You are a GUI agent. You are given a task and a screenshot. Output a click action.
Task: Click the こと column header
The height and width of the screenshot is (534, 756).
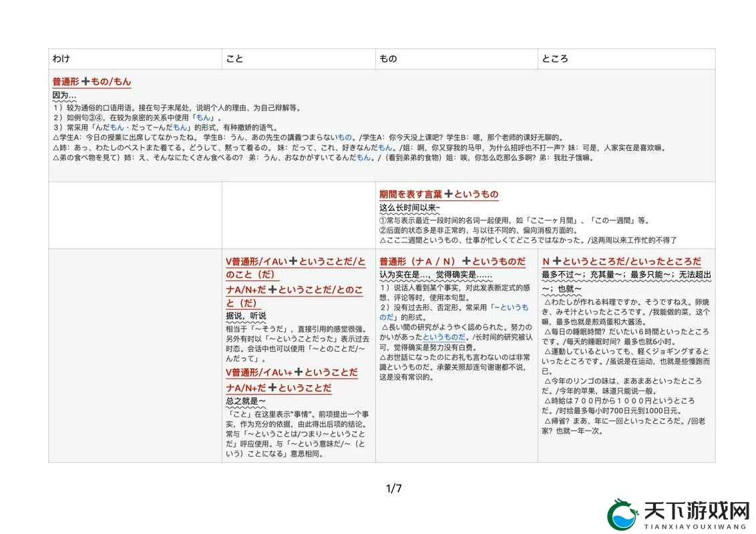299,59
